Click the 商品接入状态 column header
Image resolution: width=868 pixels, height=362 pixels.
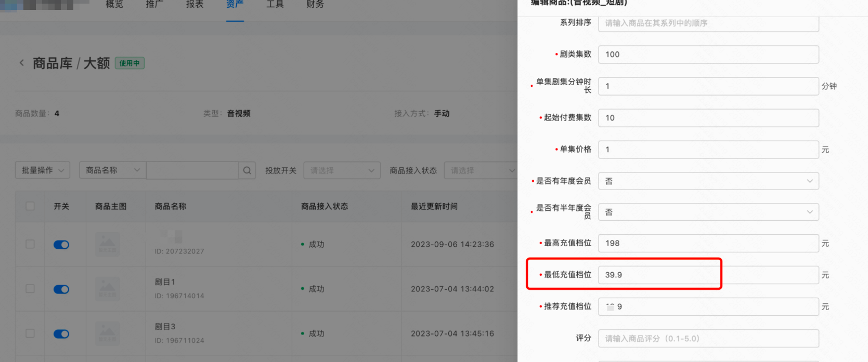tap(325, 206)
